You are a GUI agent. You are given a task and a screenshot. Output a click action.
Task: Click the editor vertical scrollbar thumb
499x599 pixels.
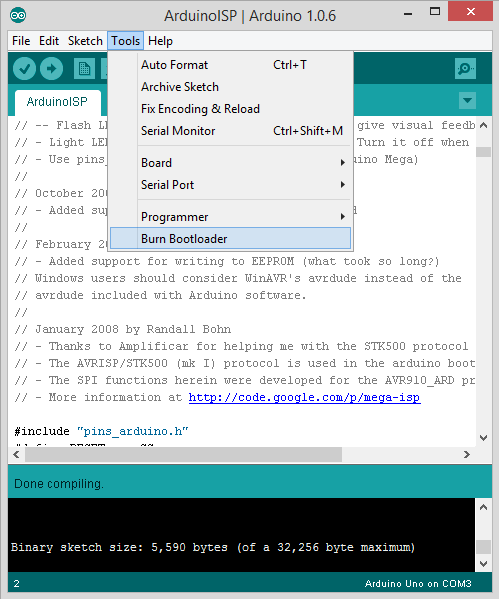tap(483, 152)
